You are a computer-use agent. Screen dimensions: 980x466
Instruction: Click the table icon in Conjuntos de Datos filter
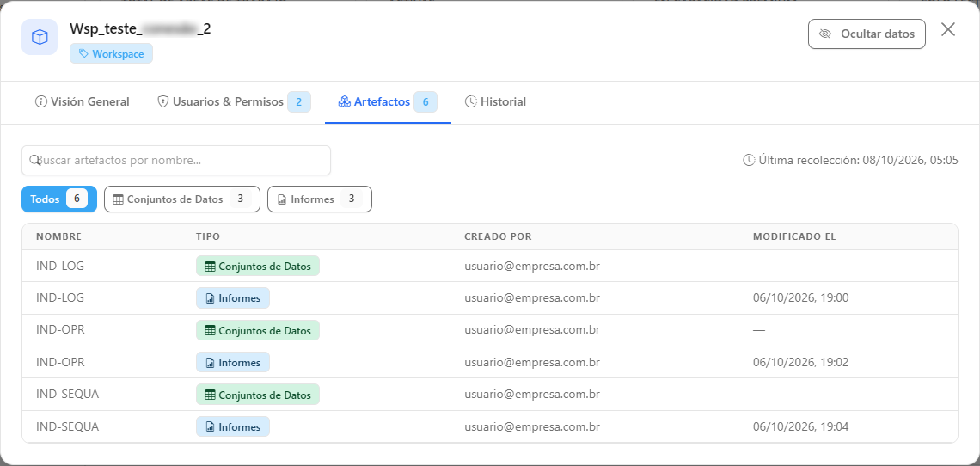pos(118,199)
